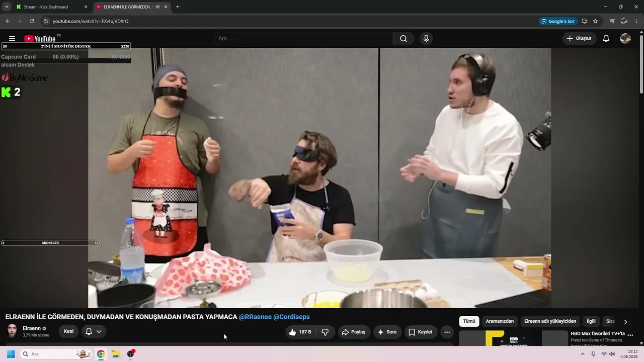
Task: Click the Google'a Sor lens button
Action: [557, 21]
